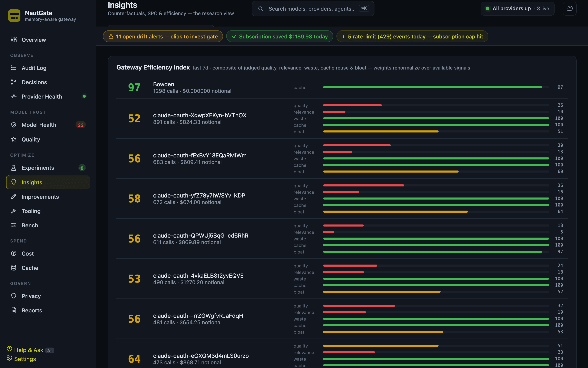Select the Bowden row name
588x368 pixels.
164,84
